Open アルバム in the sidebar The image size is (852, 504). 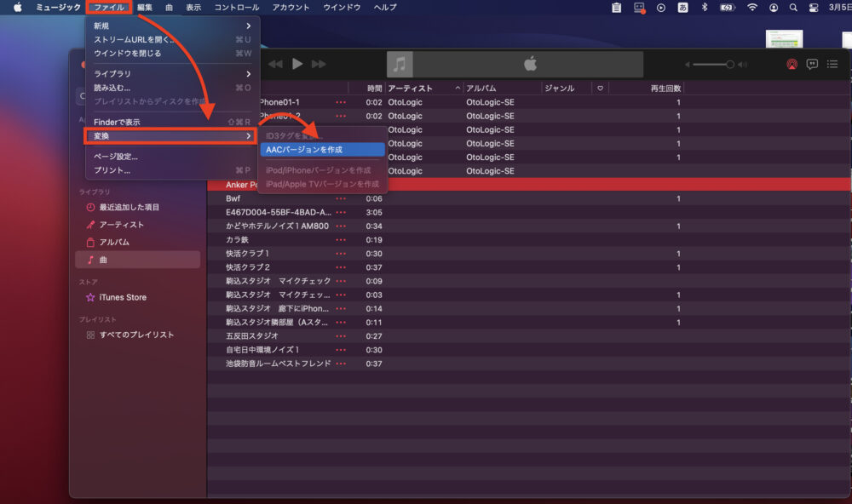pos(137,243)
